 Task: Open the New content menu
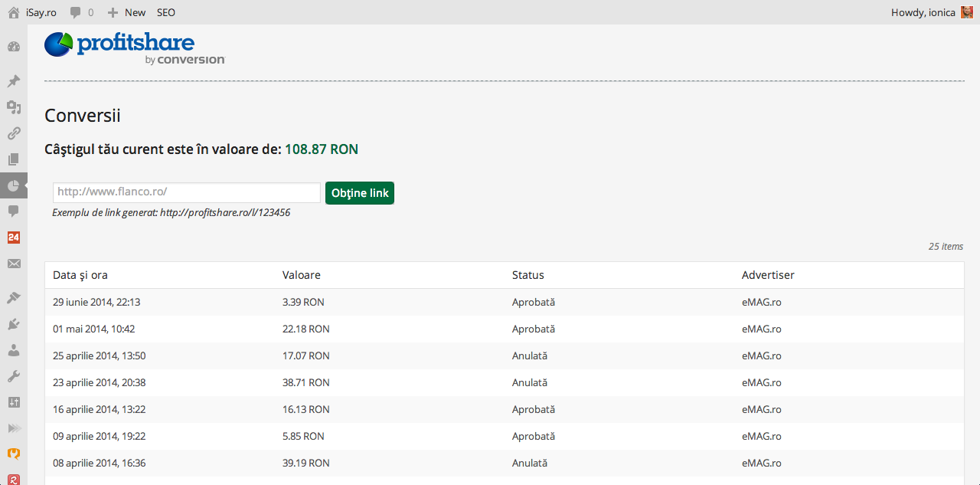point(126,12)
